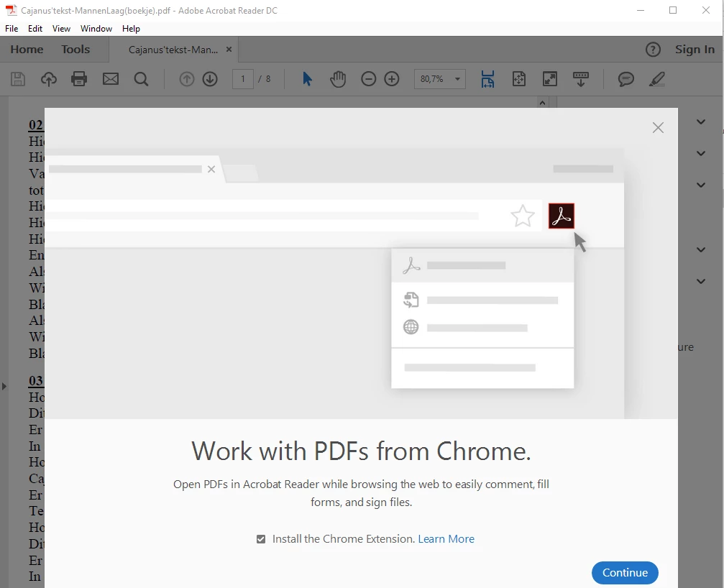Viewport: 724px width, 588px height.
Task: Choose the Hand pan tool
Action: click(x=338, y=79)
